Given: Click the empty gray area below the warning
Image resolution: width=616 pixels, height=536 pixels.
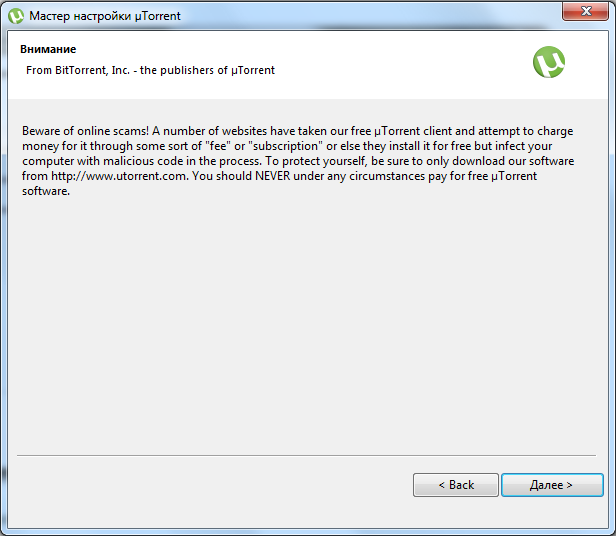Looking at the screenshot, I should [x=306, y=322].
